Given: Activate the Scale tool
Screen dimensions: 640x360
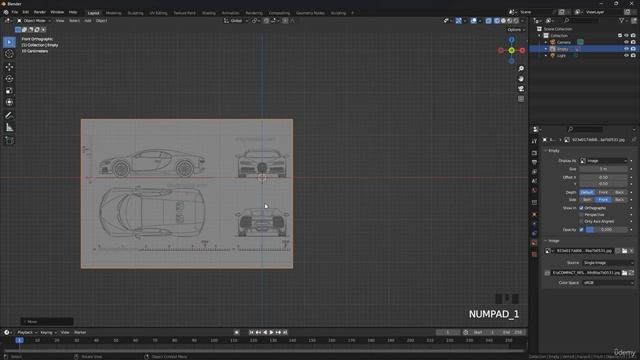Looking at the screenshot, I should (x=9, y=91).
